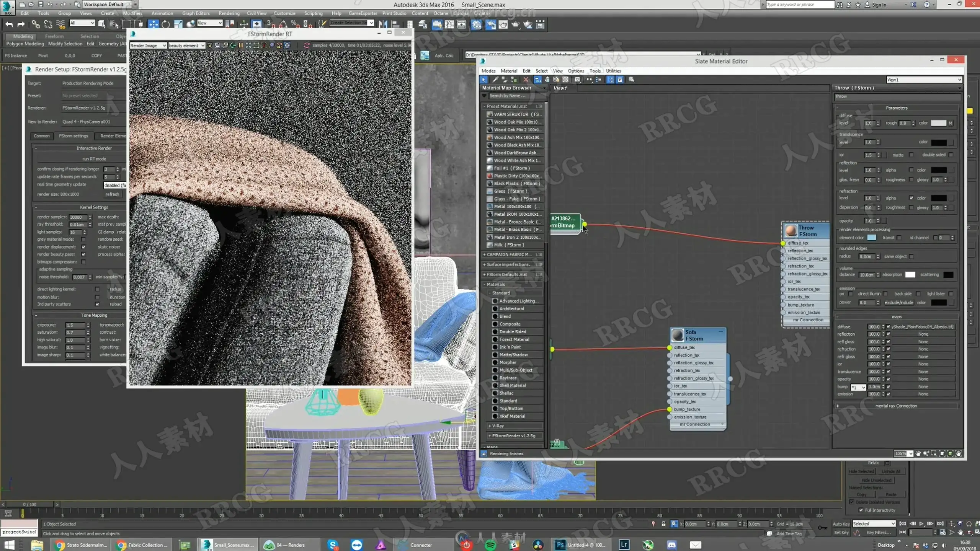This screenshot has height=551, width=980.
Task: Click the run RT mode button
Action: pos(94,159)
